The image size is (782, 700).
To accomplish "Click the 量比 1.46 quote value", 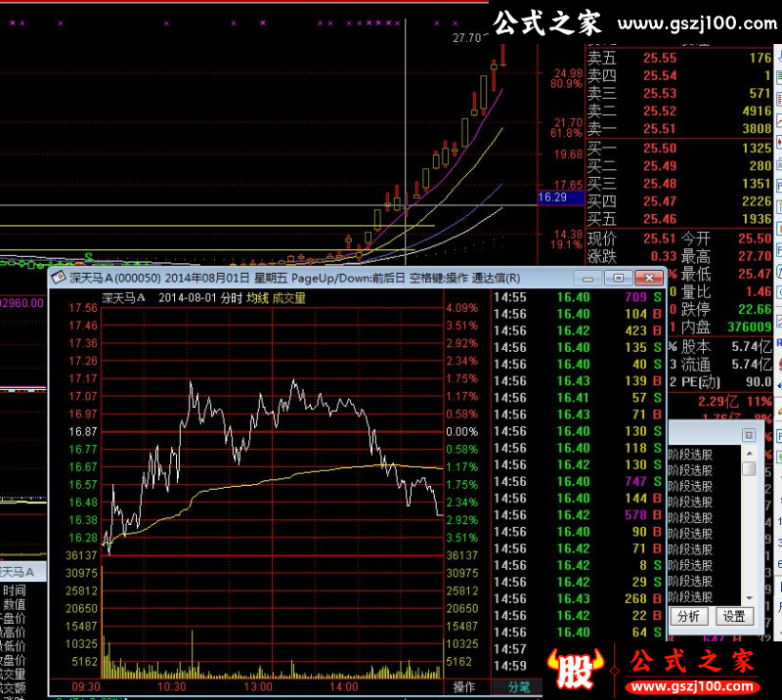I will pyautogui.click(x=759, y=291).
